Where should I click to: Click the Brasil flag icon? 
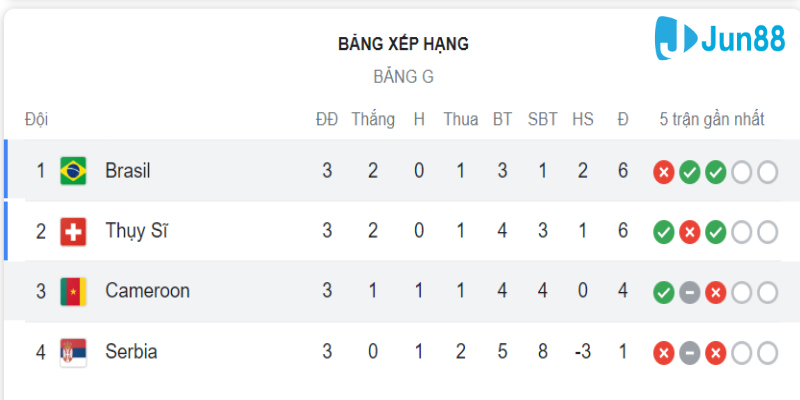tap(73, 171)
